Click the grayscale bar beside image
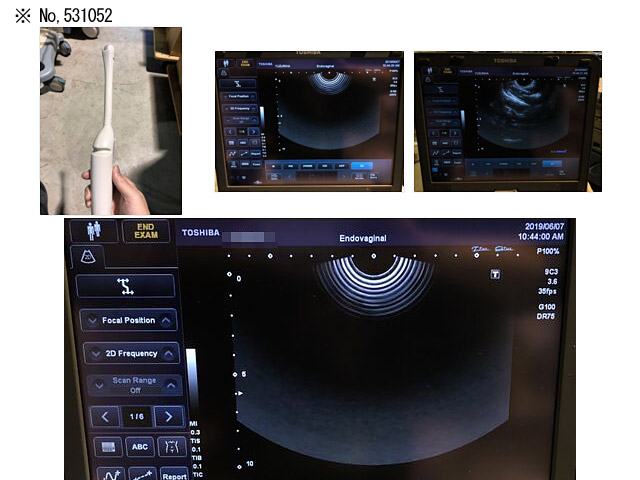 [x=191, y=382]
